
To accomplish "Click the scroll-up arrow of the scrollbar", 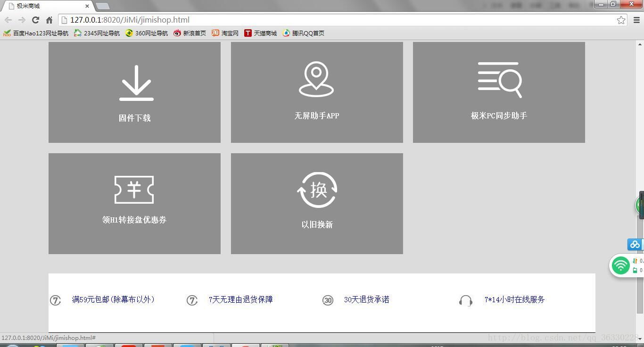I will (640, 44).
